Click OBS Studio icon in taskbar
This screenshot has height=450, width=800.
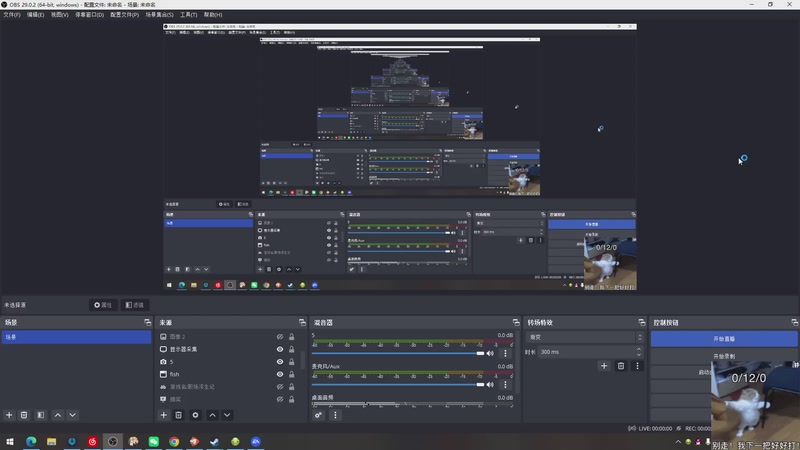point(113,441)
